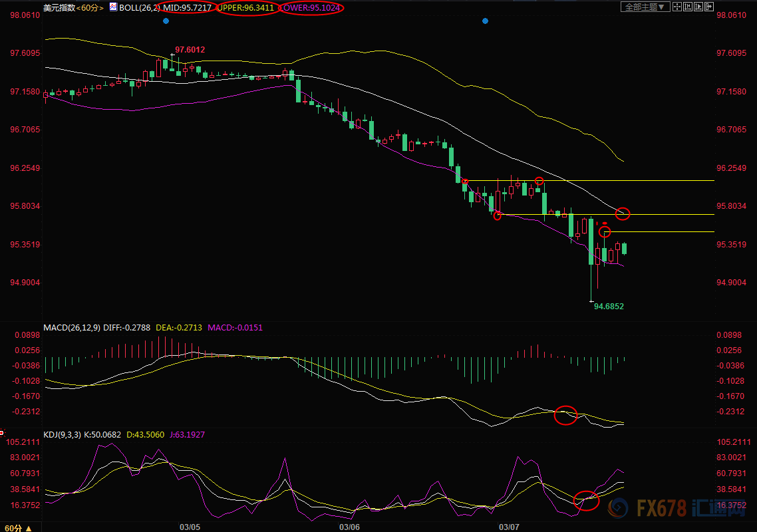Open the 60分 period selector at bottom-left
The width and height of the screenshot is (757, 532).
[15, 527]
